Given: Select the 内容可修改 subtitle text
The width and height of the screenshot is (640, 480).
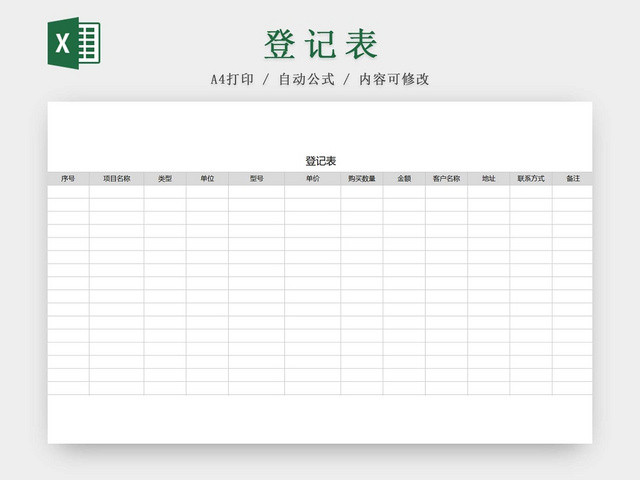Looking at the screenshot, I should click(x=394, y=79).
